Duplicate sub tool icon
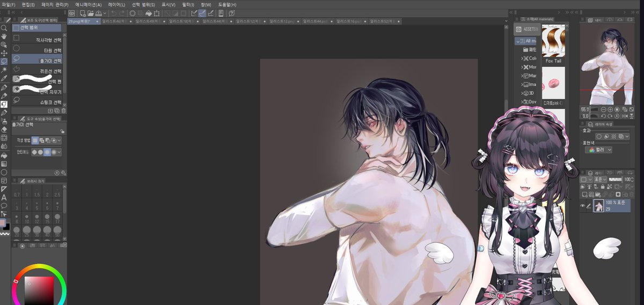 coord(57,110)
